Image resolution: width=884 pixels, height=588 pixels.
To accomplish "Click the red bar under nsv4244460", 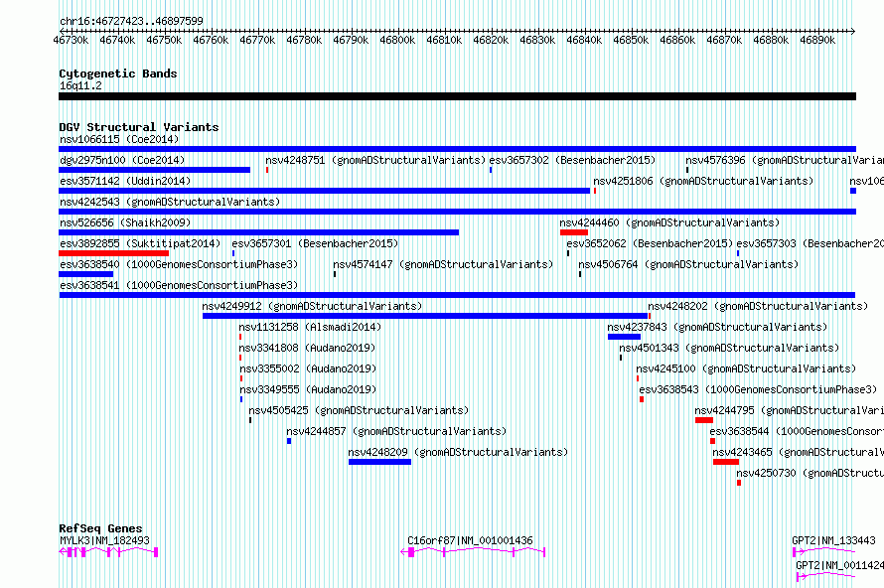I will (574, 232).
